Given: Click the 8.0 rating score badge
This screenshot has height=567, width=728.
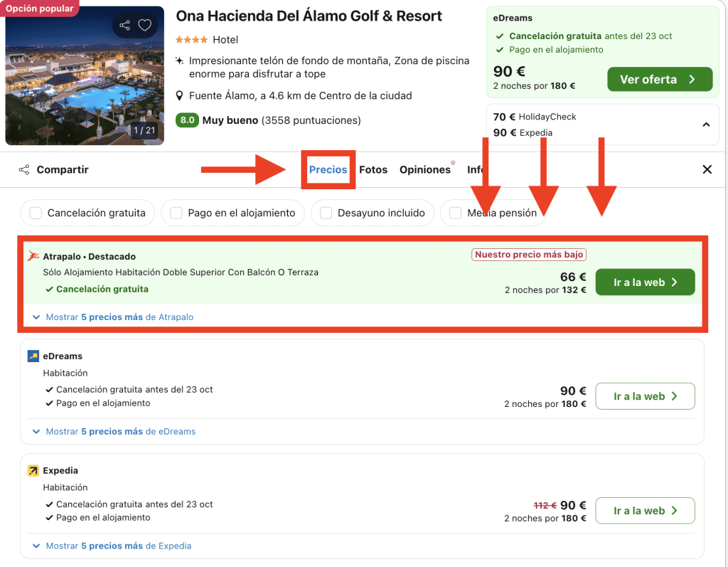Looking at the screenshot, I should click(187, 120).
